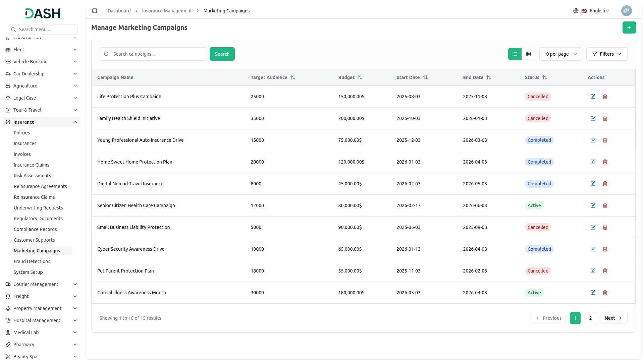Image resolution: width=644 pixels, height=362 pixels.
Task: Create a new campaign with the plus button
Action: [x=629, y=27]
